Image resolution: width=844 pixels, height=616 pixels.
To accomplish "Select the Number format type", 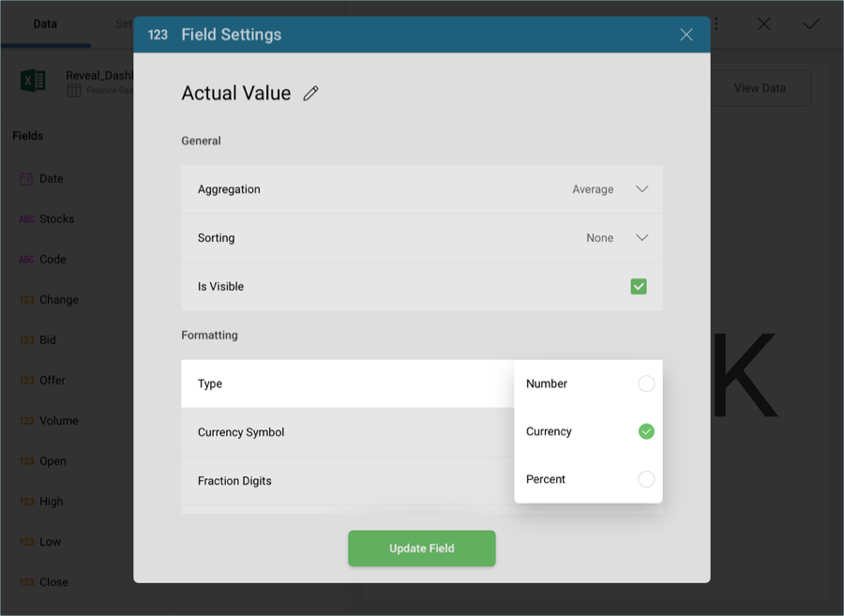I will click(646, 383).
